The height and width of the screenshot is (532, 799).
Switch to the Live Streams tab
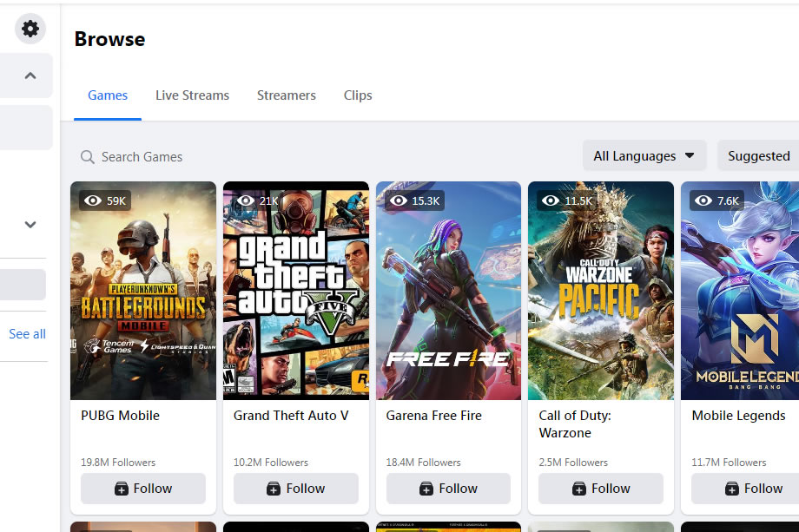[x=192, y=95]
